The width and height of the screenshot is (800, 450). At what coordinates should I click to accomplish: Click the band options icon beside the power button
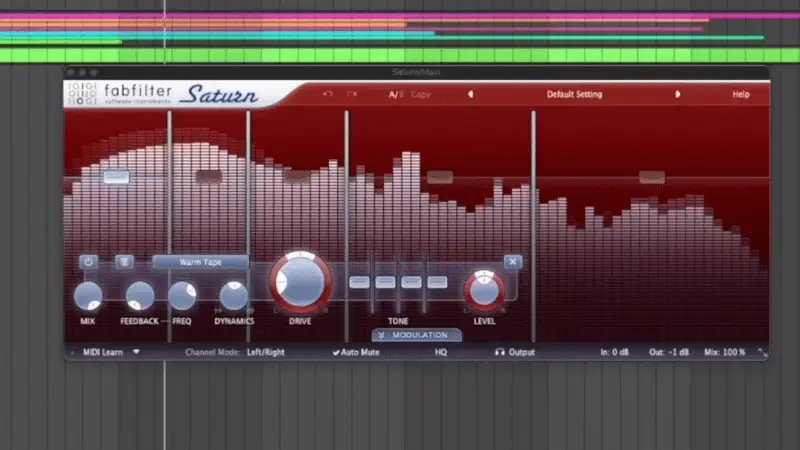(124, 262)
